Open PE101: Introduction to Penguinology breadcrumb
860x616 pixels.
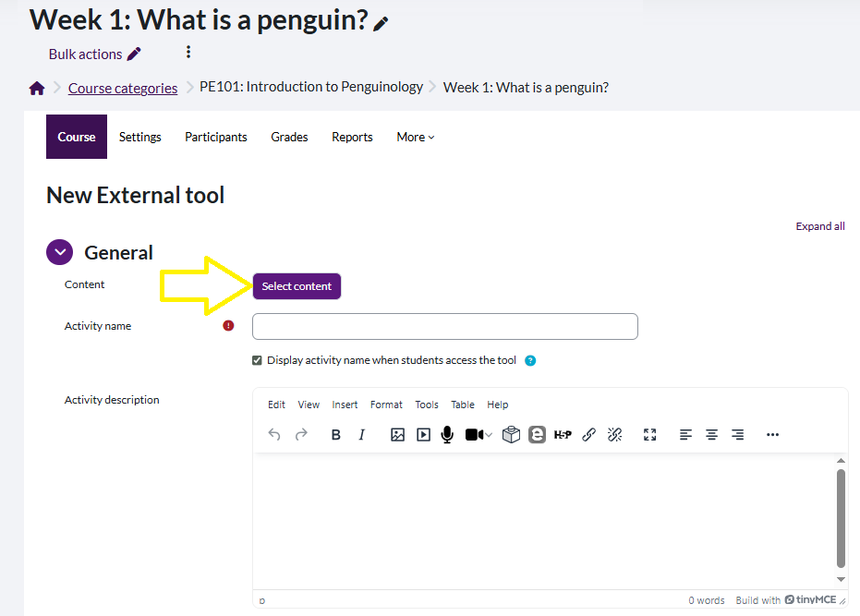click(311, 87)
